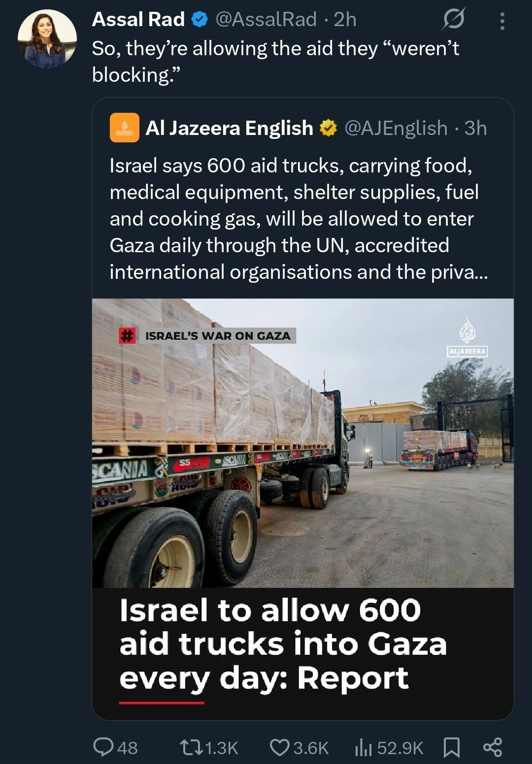
Task: Open Al Jazeera English avatar logo
Action: pyautogui.click(x=125, y=128)
